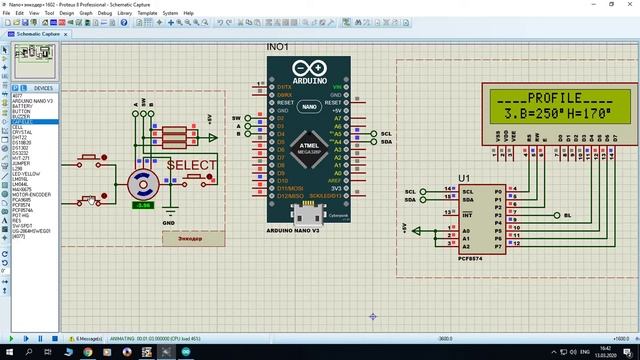
Task: Switch to Component Mode tool
Action: tap(5, 59)
